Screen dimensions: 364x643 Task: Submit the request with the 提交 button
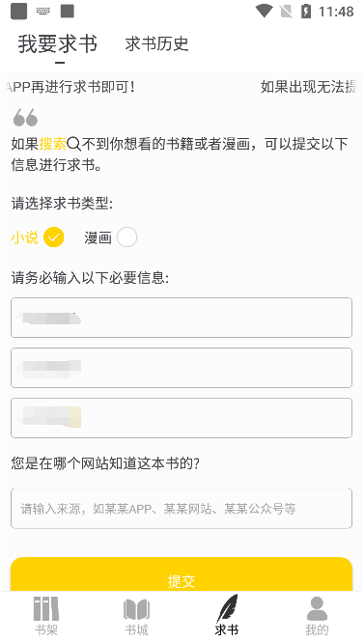pos(182,574)
